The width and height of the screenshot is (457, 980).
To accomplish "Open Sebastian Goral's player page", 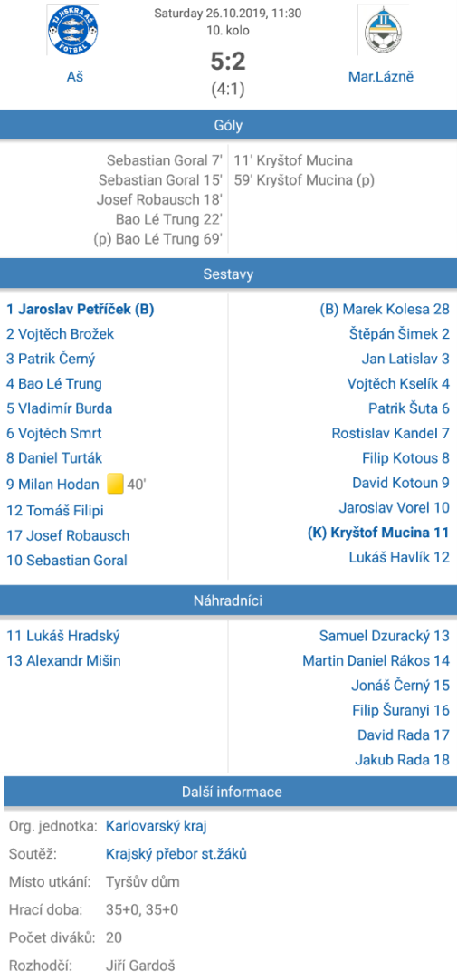I will point(67,561).
